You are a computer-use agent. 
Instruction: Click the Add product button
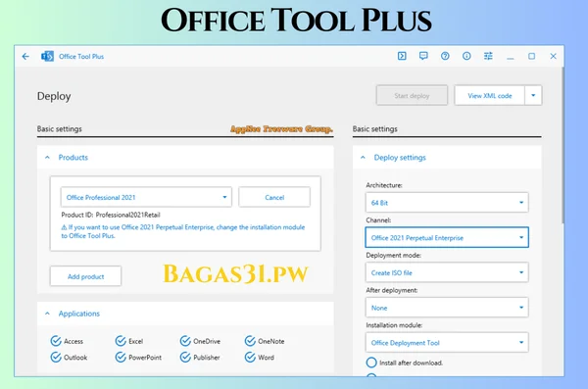coord(85,276)
